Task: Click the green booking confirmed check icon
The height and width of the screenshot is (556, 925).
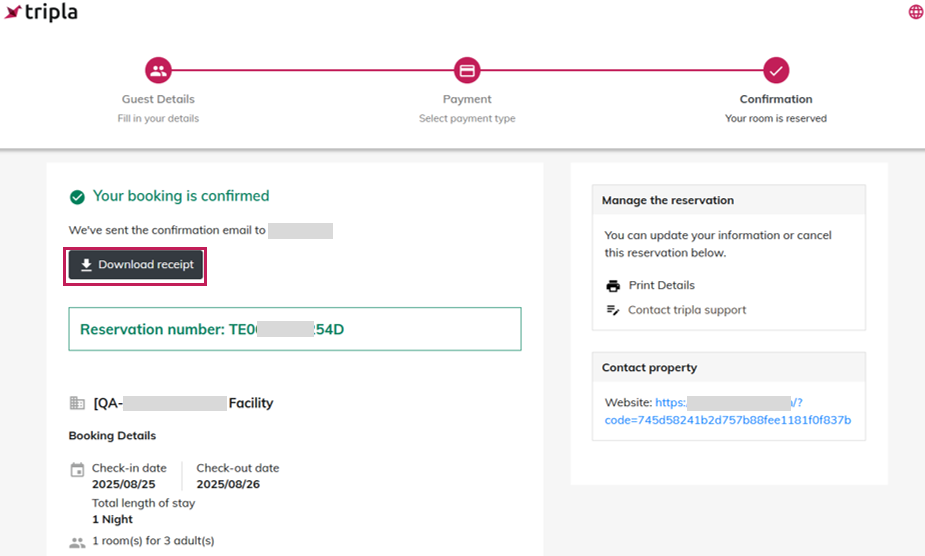Action: pyautogui.click(x=77, y=197)
